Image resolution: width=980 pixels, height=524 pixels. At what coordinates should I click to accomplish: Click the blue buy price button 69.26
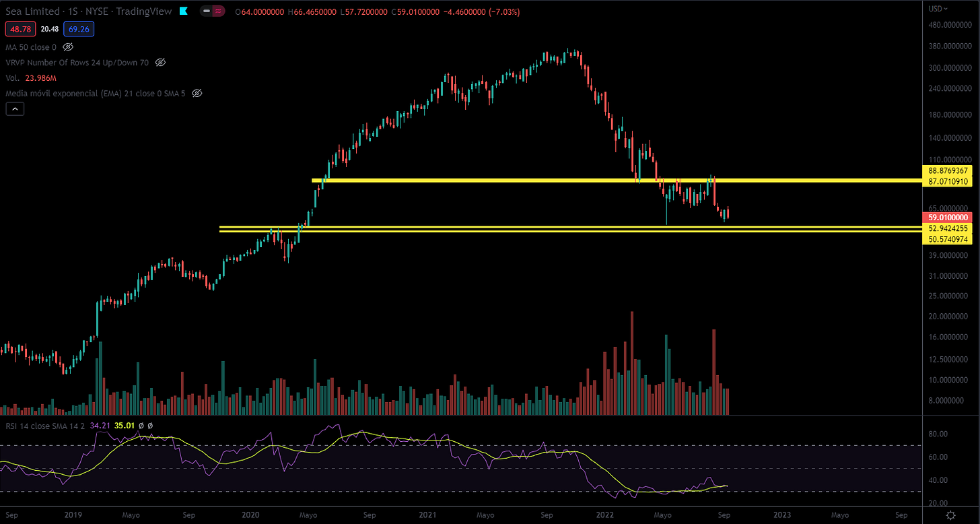[80, 29]
